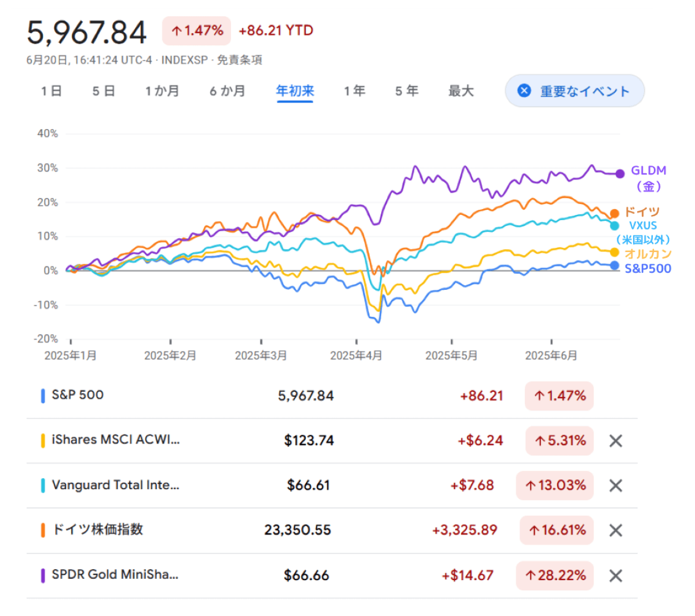
Task: Switch to the 6か月 range tab
Action: point(228,91)
